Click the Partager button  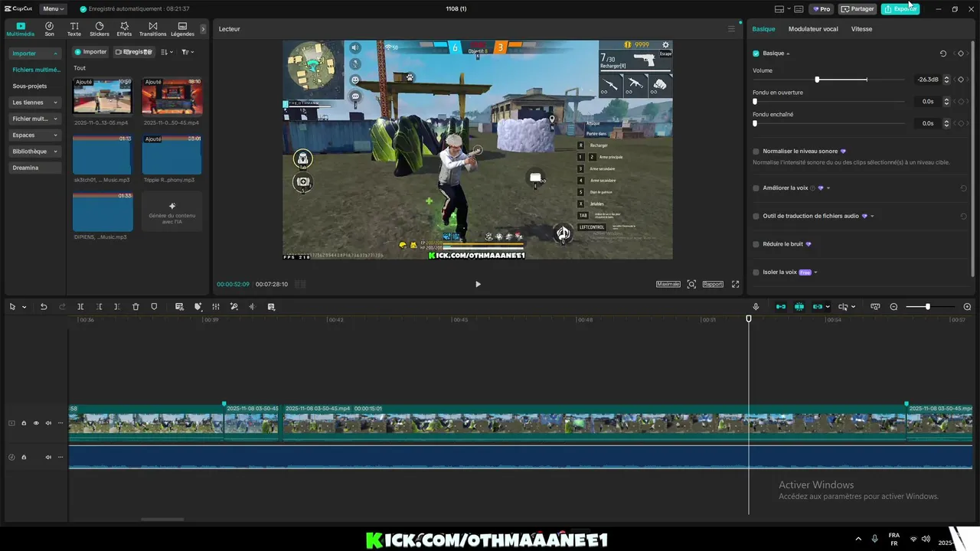[x=857, y=9]
